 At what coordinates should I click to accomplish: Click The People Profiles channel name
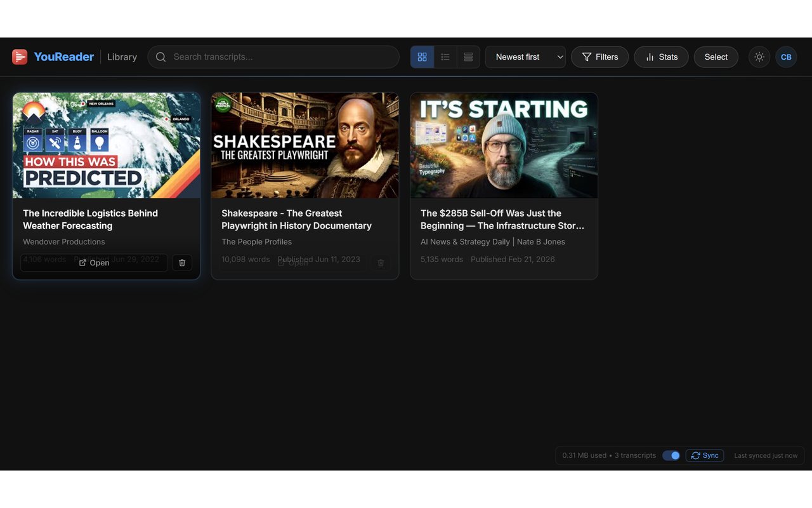click(256, 242)
